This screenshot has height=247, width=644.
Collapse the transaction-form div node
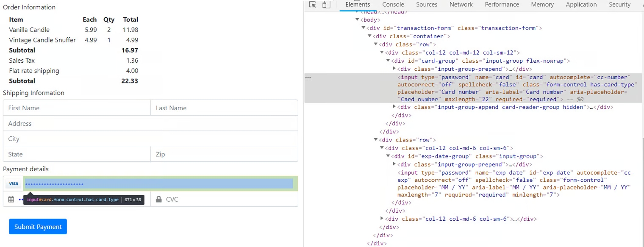(x=364, y=28)
